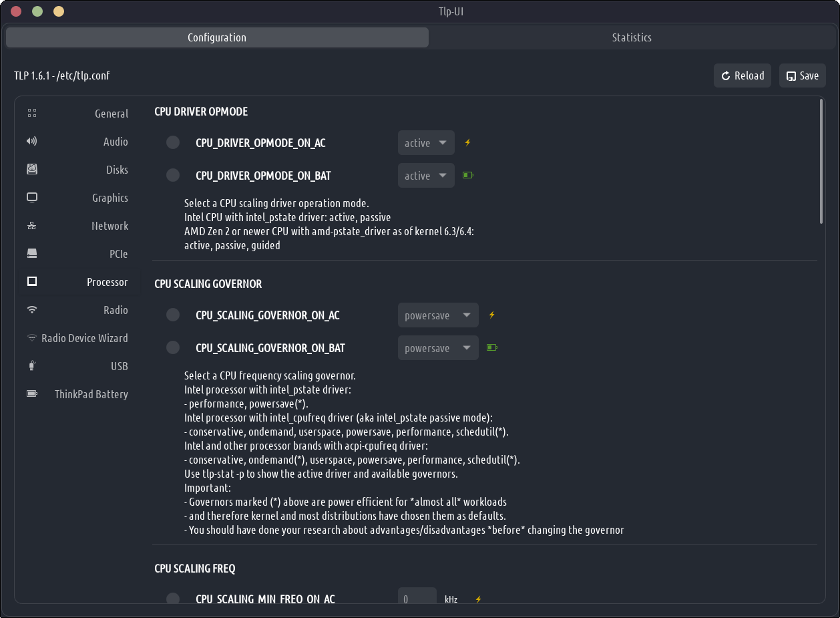Enable the CPU_DRIVER_OPMODE_ON_BAT toggle
The image size is (840, 618).
click(173, 175)
